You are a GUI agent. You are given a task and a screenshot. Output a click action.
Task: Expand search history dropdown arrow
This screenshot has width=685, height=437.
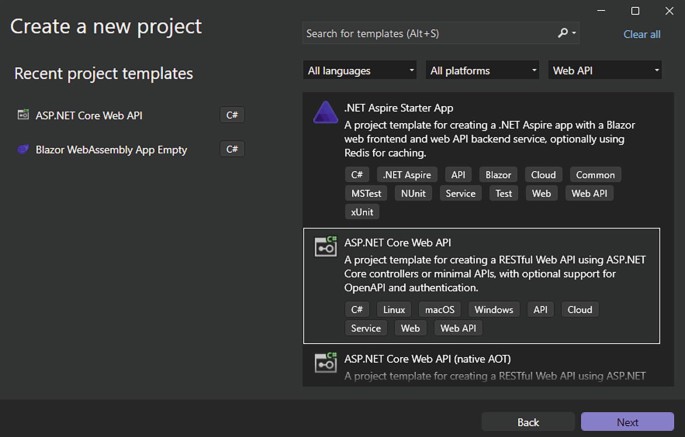coord(574,33)
